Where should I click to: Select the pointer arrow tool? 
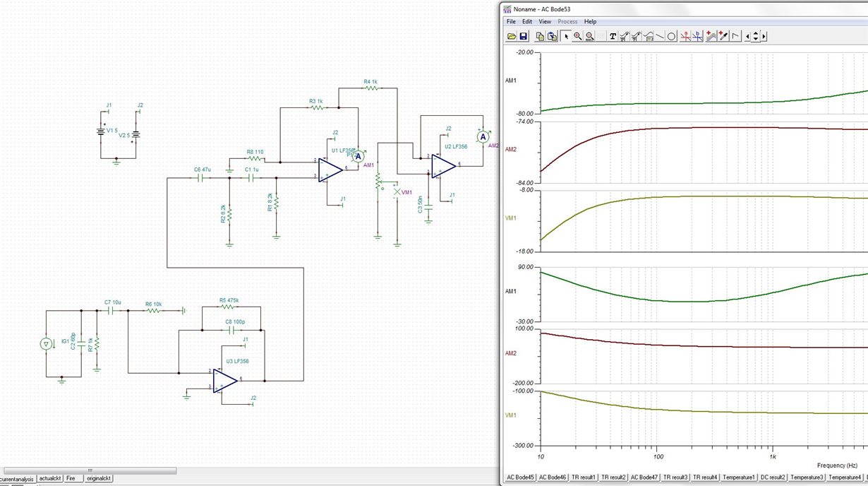566,36
